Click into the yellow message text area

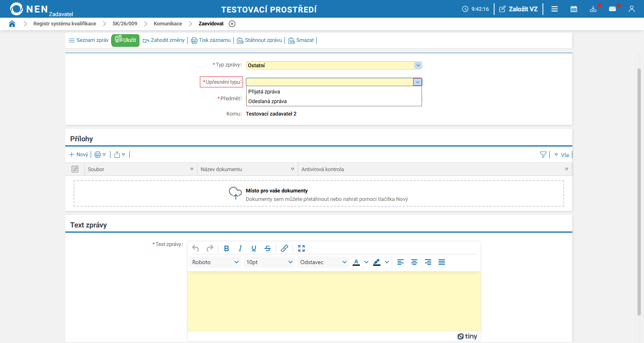[334, 301]
